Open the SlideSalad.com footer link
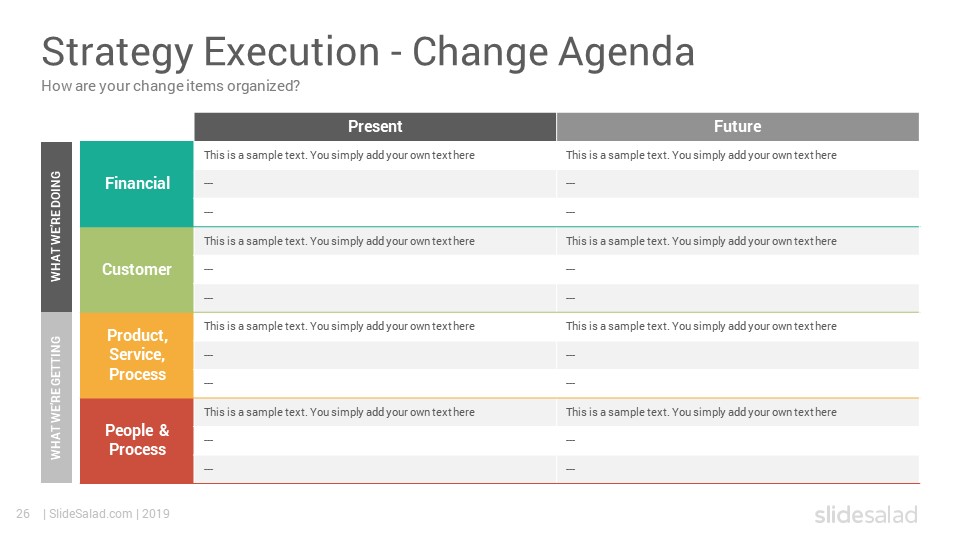This screenshot has height=540, width=960. (91, 514)
